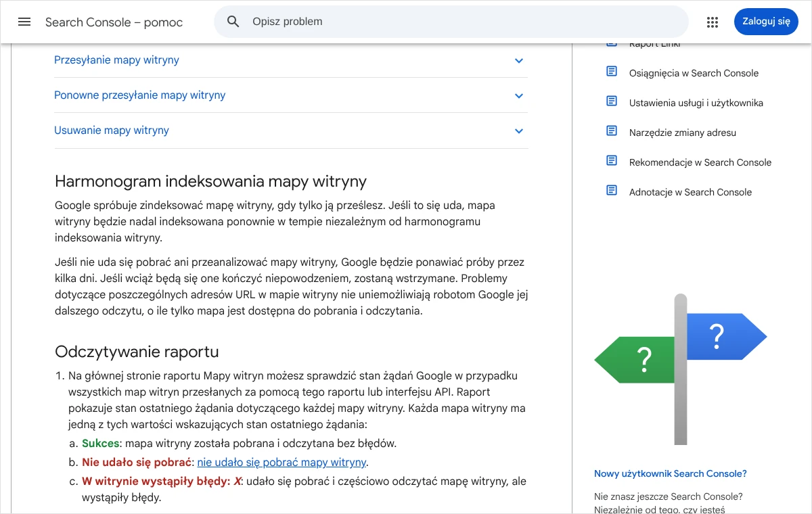Click the red Nie udało się pobrać text

[137, 463]
